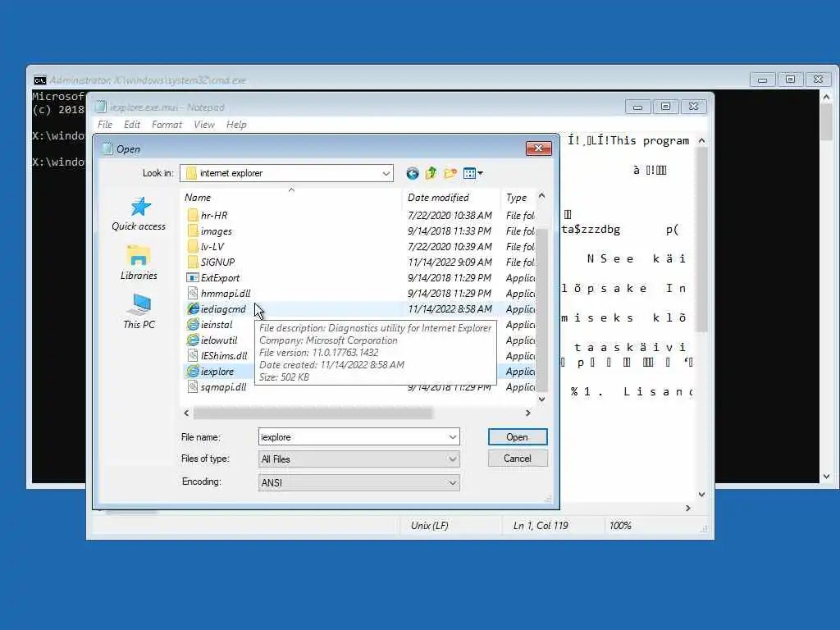Image resolution: width=840 pixels, height=630 pixels.
Task: Click the iediagcmd file icon
Action: pos(193,309)
